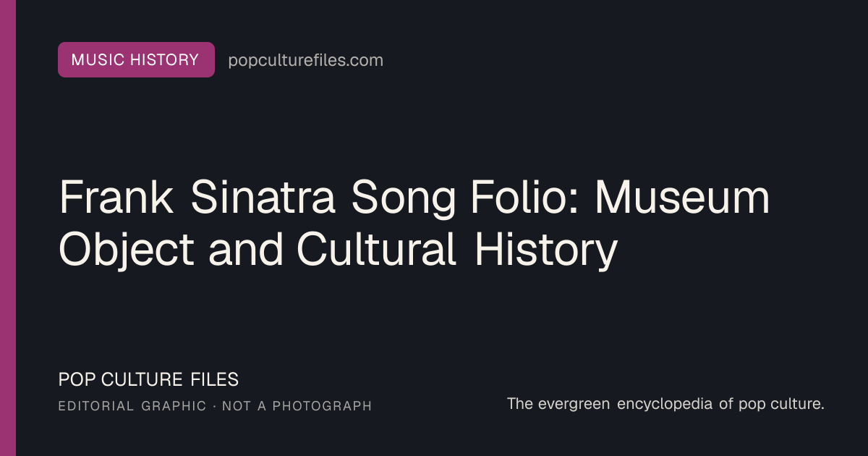Click the MUSIC HISTORY category badge
The width and height of the screenshot is (868, 456).
tap(136, 60)
